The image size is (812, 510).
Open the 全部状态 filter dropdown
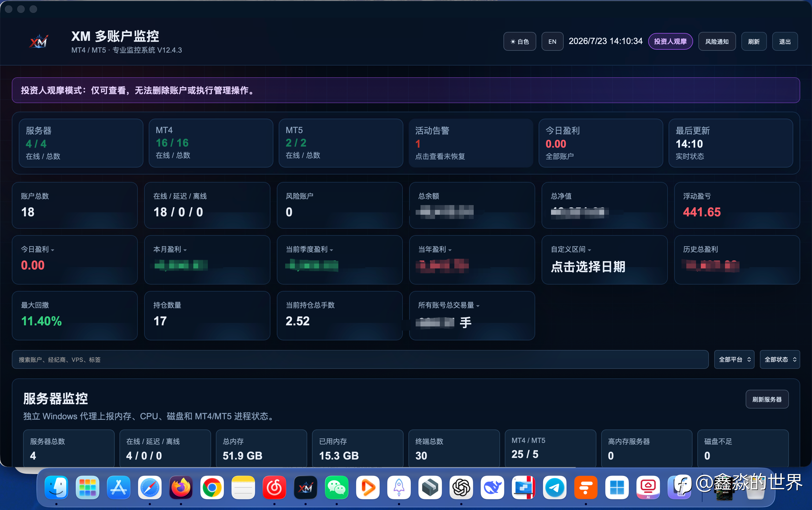point(780,359)
